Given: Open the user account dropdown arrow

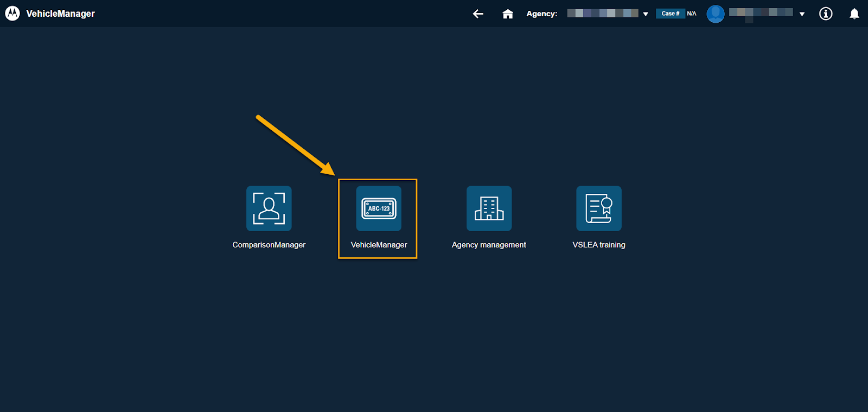Looking at the screenshot, I should point(802,14).
